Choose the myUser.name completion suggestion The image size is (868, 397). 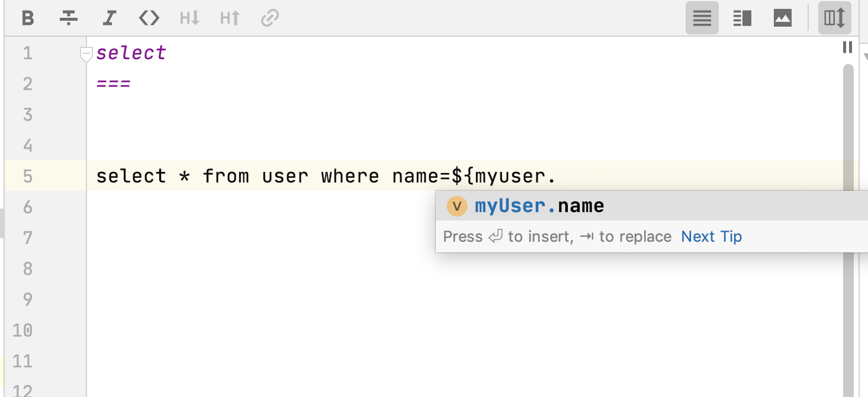coord(539,206)
